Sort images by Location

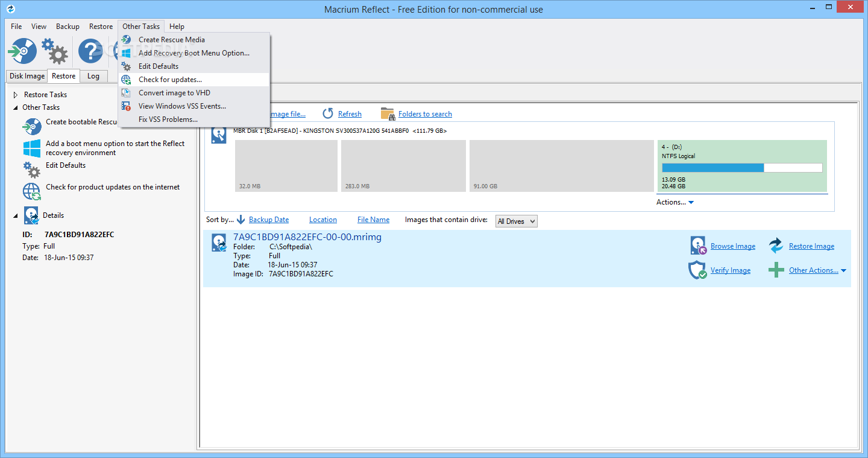pos(323,220)
